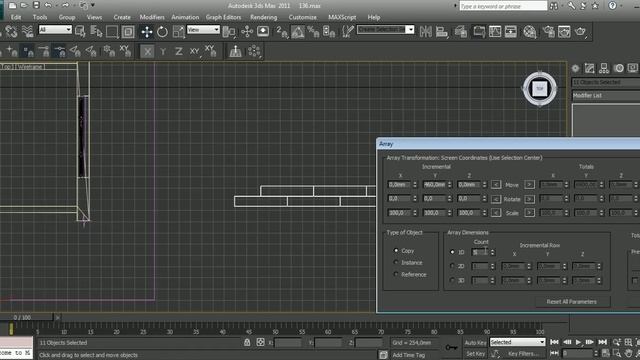This screenshot has height=360, width=640.
Task: Click the Rectangular Selection Region icon
Action: pyautogui.click(x=112, y=31)
